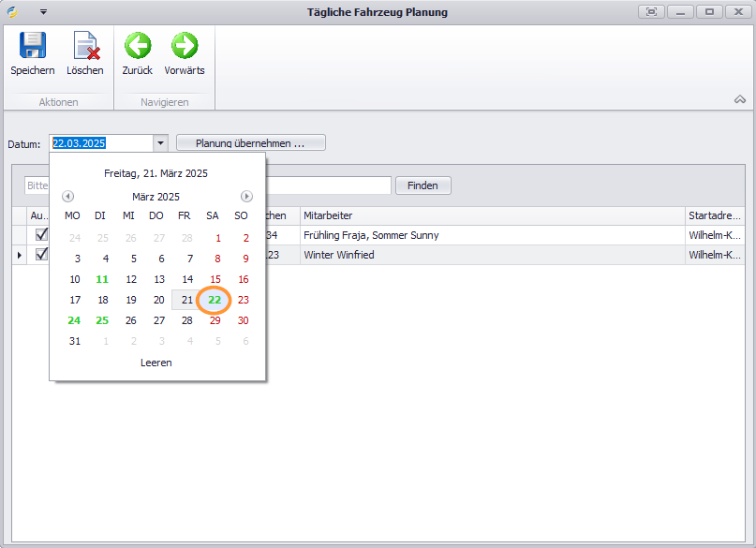Click the application logo in title bar
The image size is (756, 548).
13,12
